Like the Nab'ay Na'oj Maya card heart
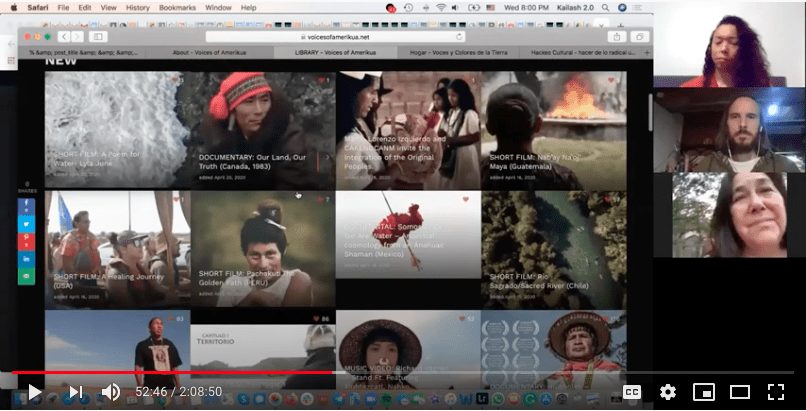 tap(611, 80)
